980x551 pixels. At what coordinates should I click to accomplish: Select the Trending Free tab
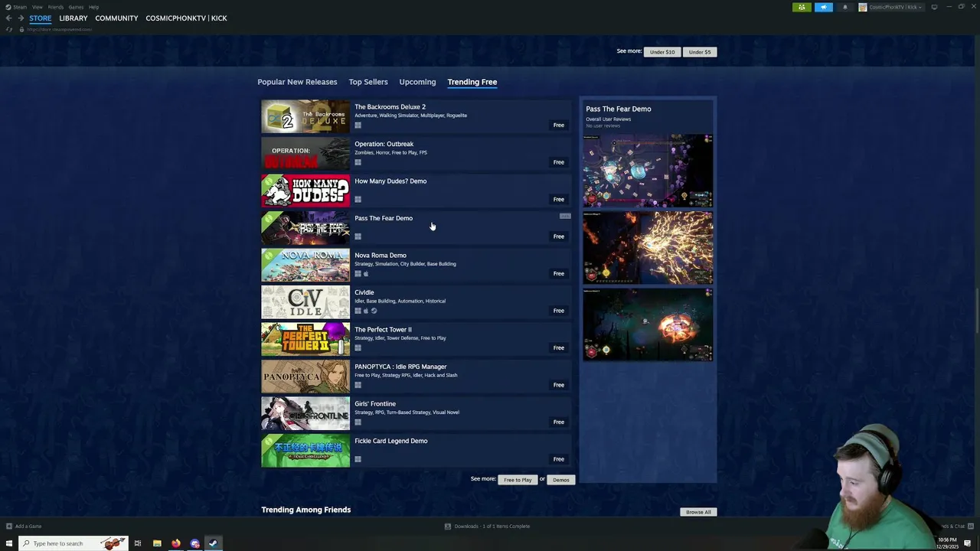tap(472, 82)
